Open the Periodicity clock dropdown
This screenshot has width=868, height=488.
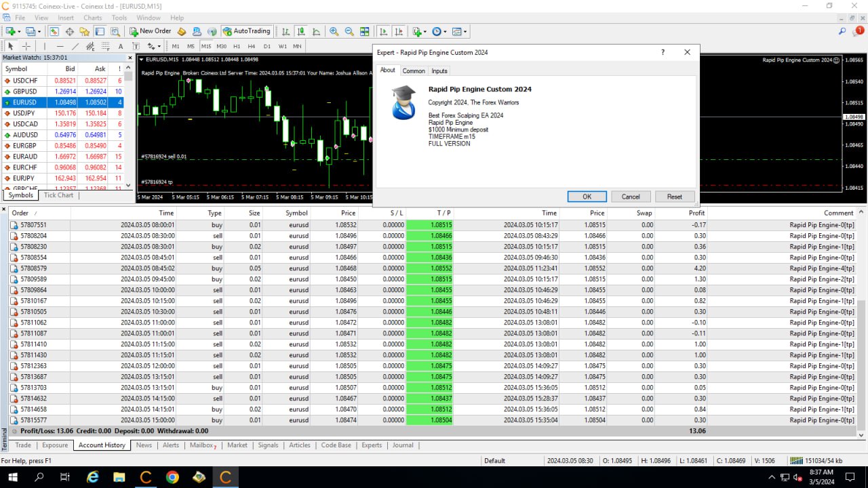pyautogui.click(x=439, y=31)
